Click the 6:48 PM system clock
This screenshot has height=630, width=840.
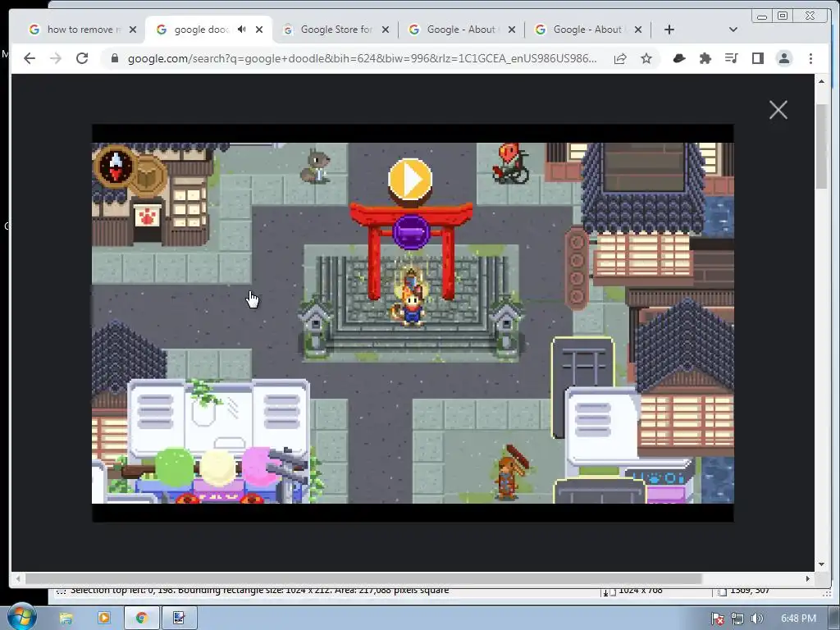[798, 619]
